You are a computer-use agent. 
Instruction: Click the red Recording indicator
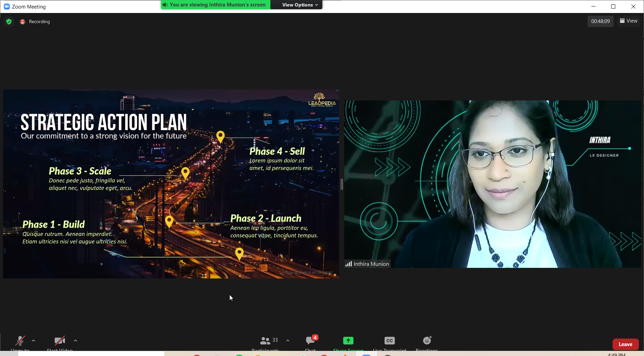point(23,22)
